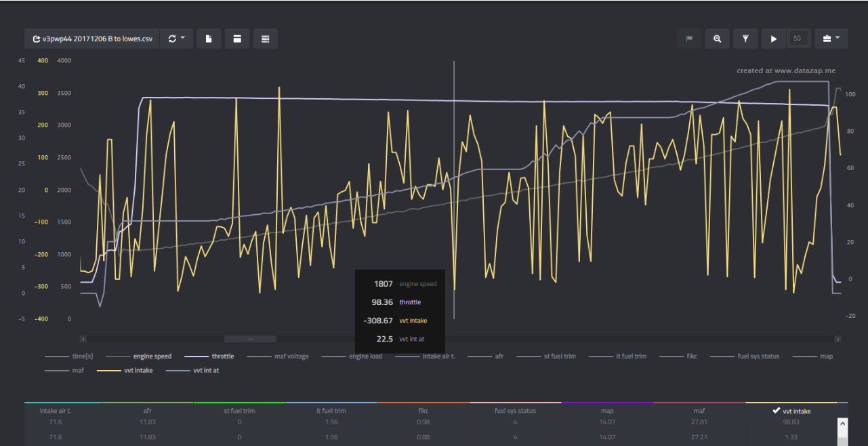Image resolution: width=868 pixels, height=446 pixels.
Task: Click the panel layout icon button
Action: pos(237,39)
